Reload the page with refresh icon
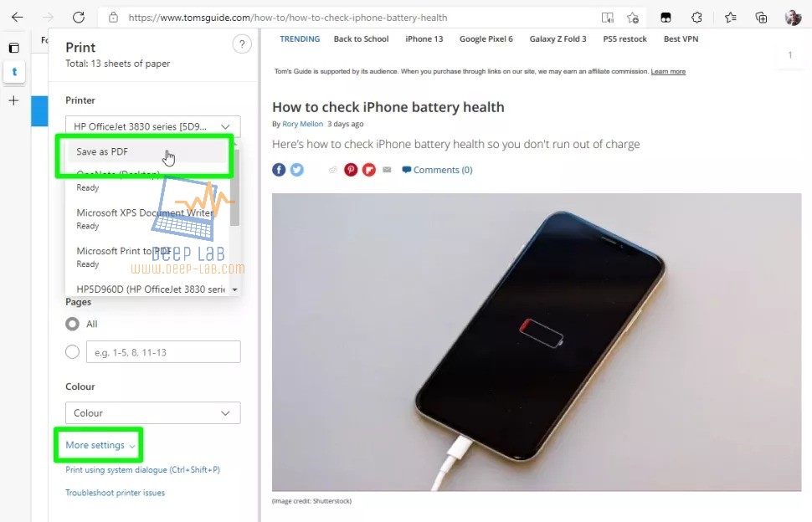 (x=78, y=17)
